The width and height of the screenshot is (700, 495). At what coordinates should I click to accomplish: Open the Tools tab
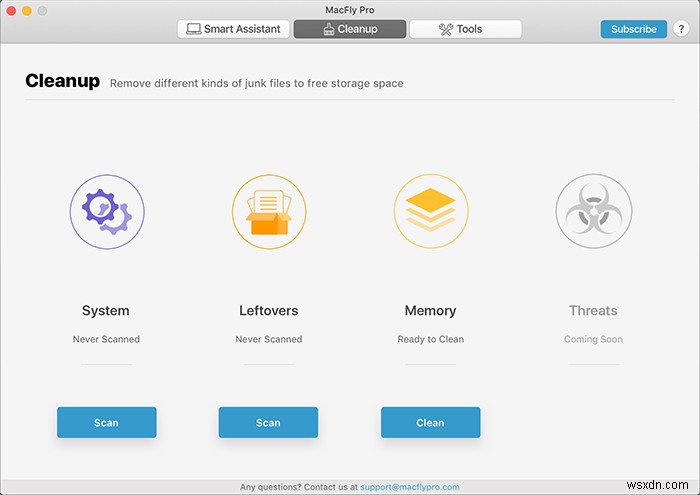pos(465,29)
